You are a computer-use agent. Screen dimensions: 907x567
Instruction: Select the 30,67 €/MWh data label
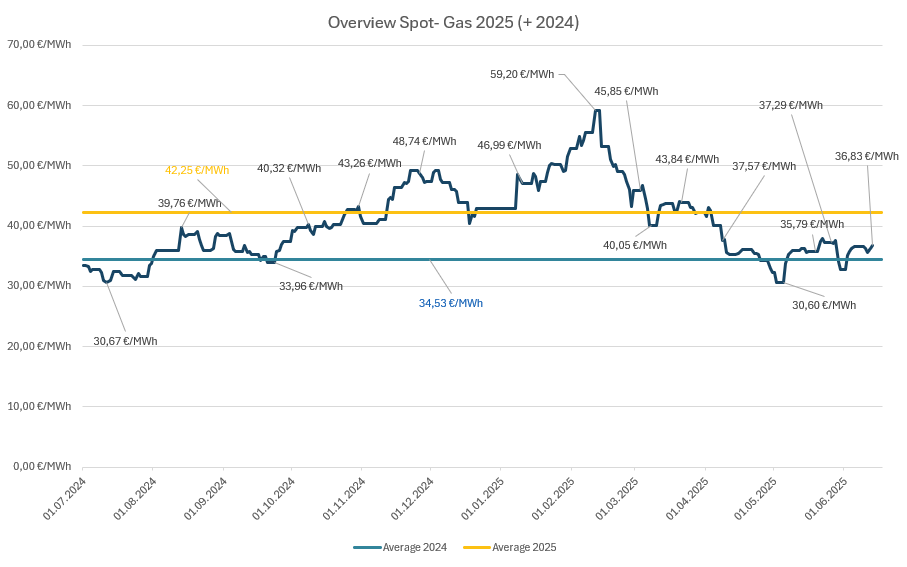coord(125,341)
